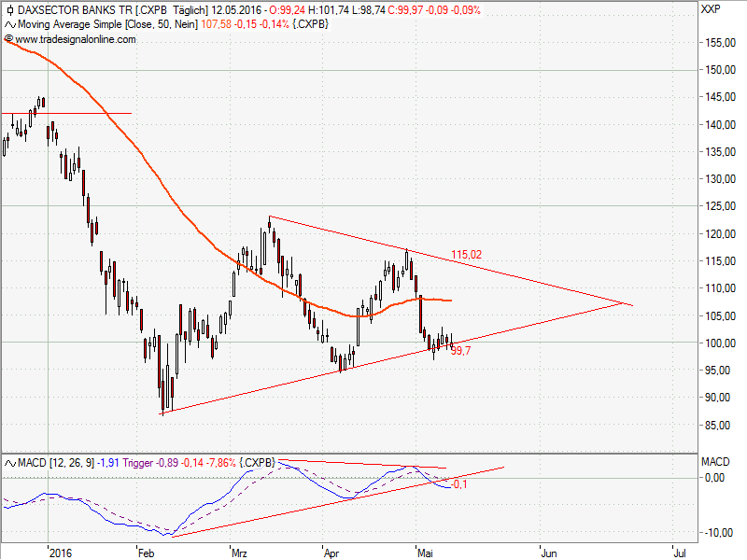Click the 115,02 upper trendline label

pos(467,254)
